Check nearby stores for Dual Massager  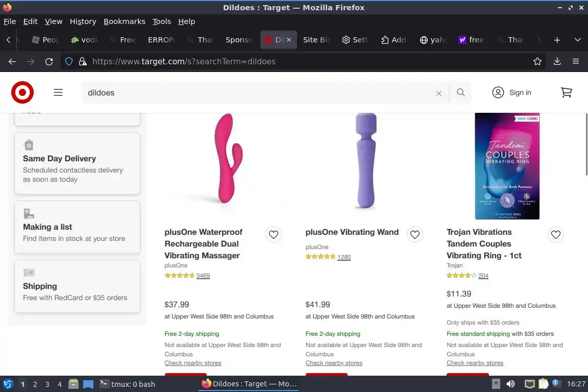pos(193,363)
